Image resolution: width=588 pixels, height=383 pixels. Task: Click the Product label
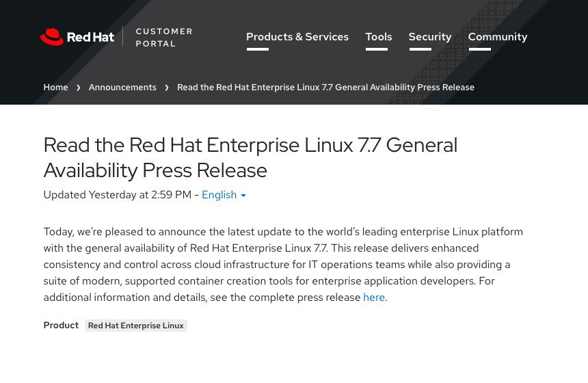(x=61, y=326)
